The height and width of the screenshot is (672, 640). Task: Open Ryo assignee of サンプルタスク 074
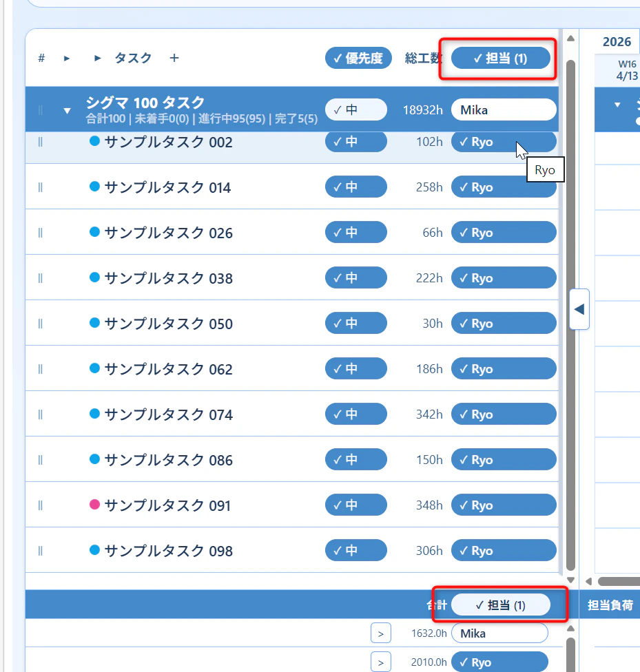tap(504, 414)
